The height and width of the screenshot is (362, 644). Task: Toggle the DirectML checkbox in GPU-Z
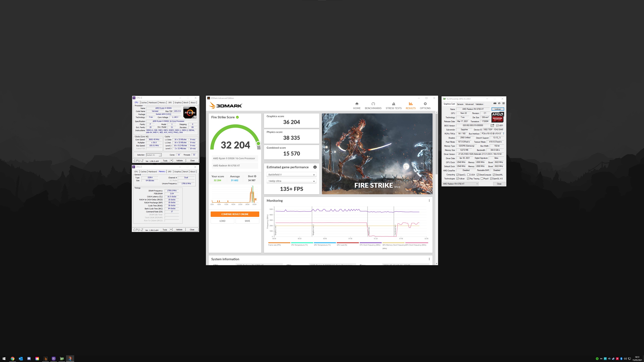tap(494, 175)
